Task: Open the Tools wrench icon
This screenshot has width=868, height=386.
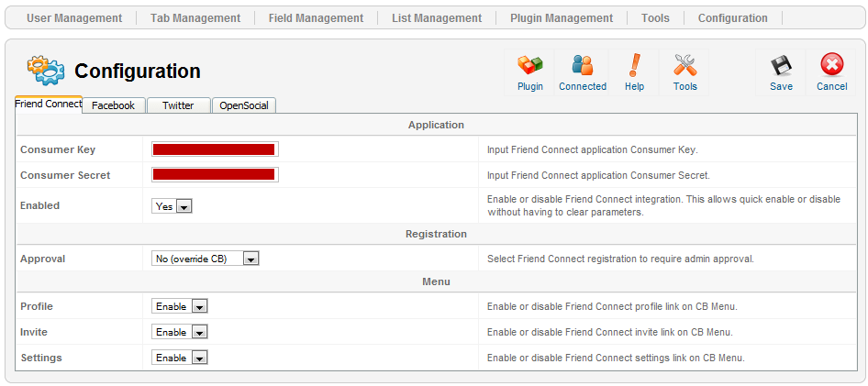Action: click(x=684, y=66)
